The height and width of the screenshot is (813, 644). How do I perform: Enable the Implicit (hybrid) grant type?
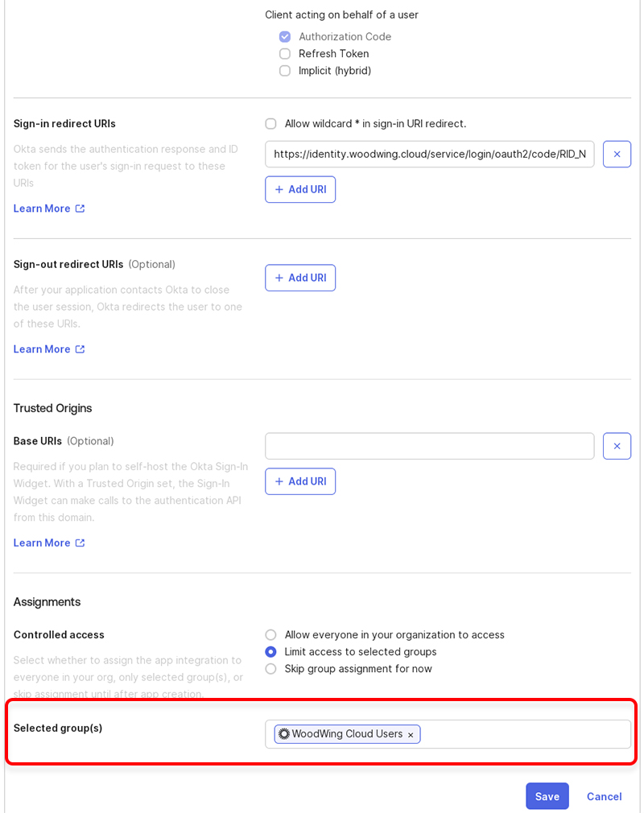(x=285, y=71)
